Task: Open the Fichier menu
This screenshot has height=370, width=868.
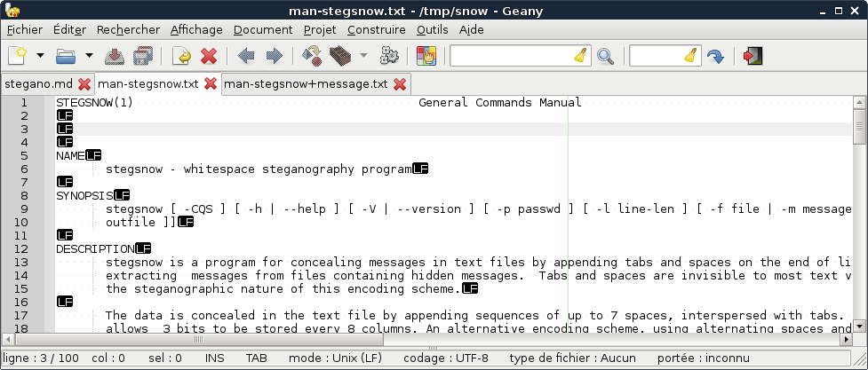Action: coord(25,30)
